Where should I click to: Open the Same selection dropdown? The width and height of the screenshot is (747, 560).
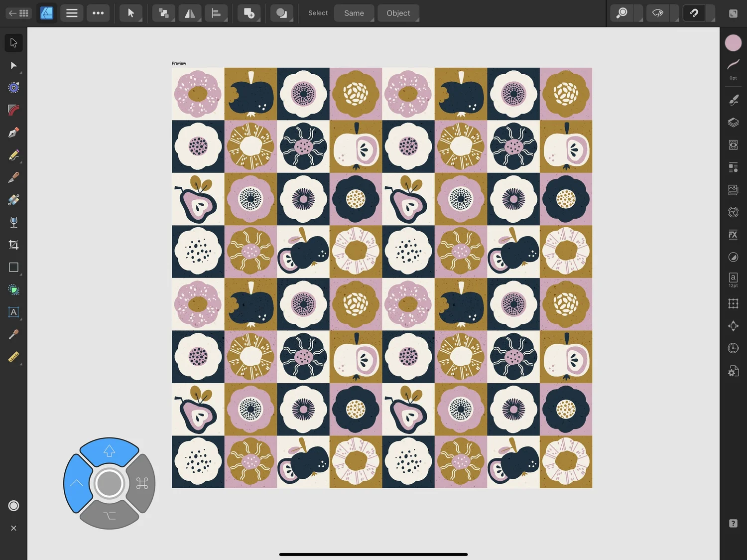point(354,13)
